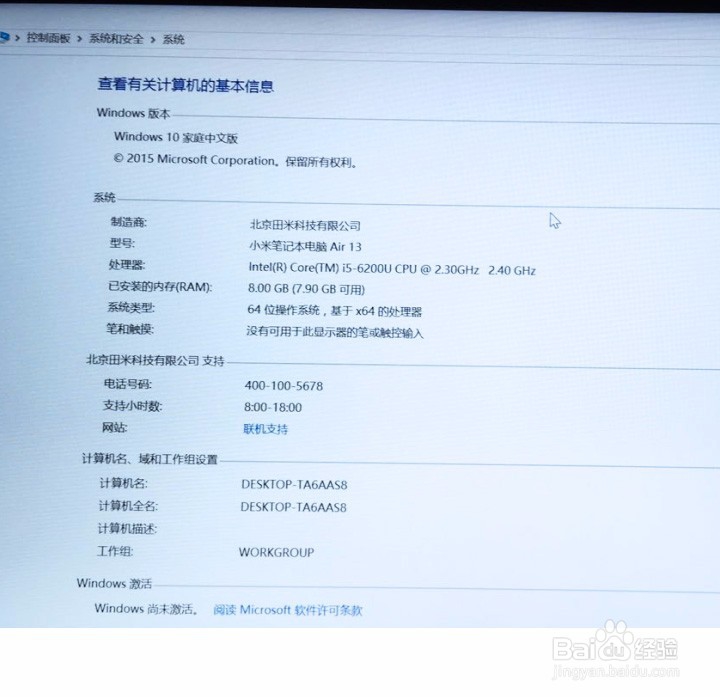720x697 pixels.
Task: Open the 系统和安全 breadcrumb
Action: (116, 39)
